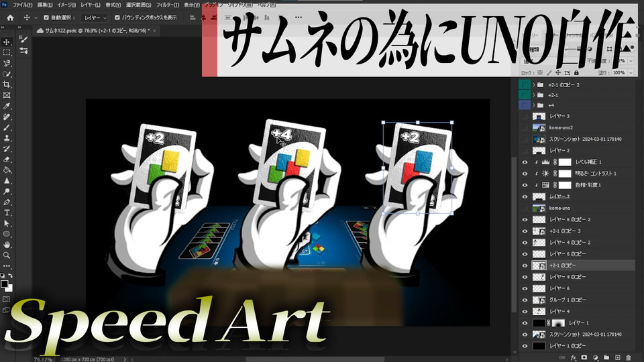644x362 pixels.
Task: Expand the tools panel double arrows
Action: click(x=3, y=27)
